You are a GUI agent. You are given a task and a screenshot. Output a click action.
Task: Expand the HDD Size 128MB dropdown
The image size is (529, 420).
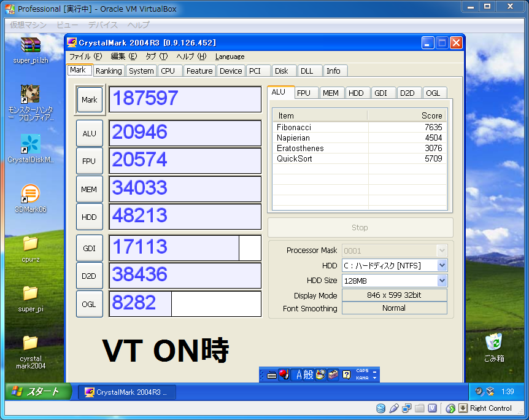442,281
